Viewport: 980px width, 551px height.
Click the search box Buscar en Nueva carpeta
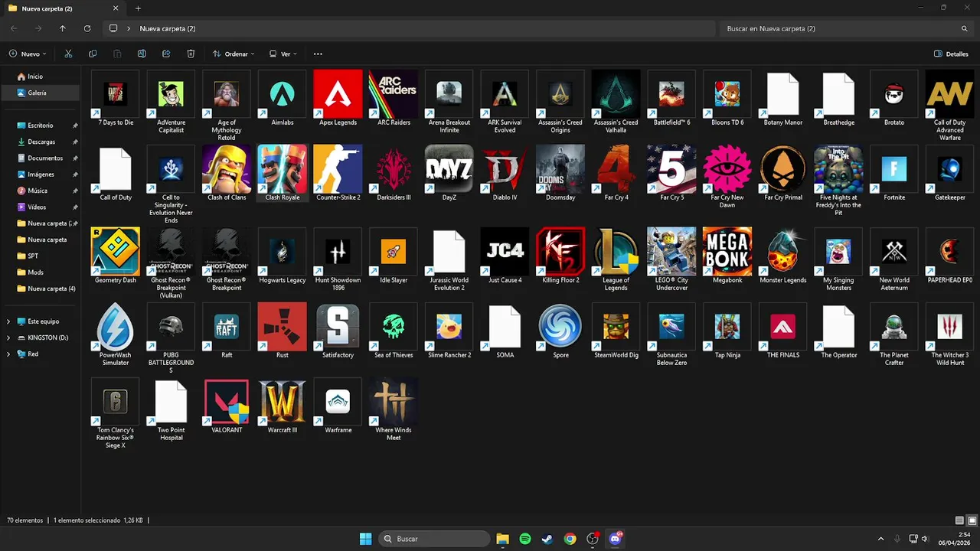point(846,28)
